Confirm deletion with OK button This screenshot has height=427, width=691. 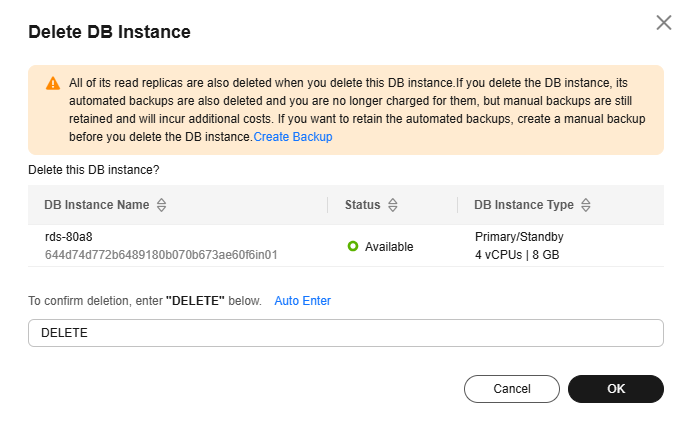[x=616, y=389]
